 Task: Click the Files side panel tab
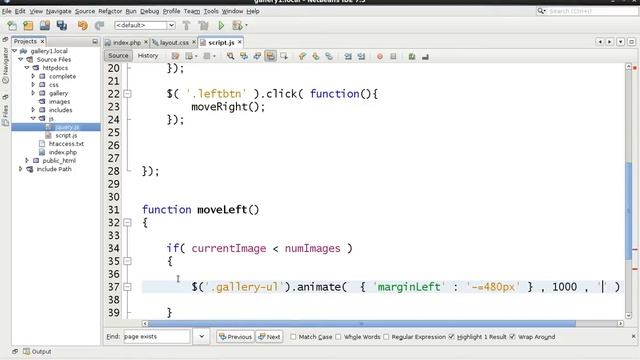(x=5, y=115)
